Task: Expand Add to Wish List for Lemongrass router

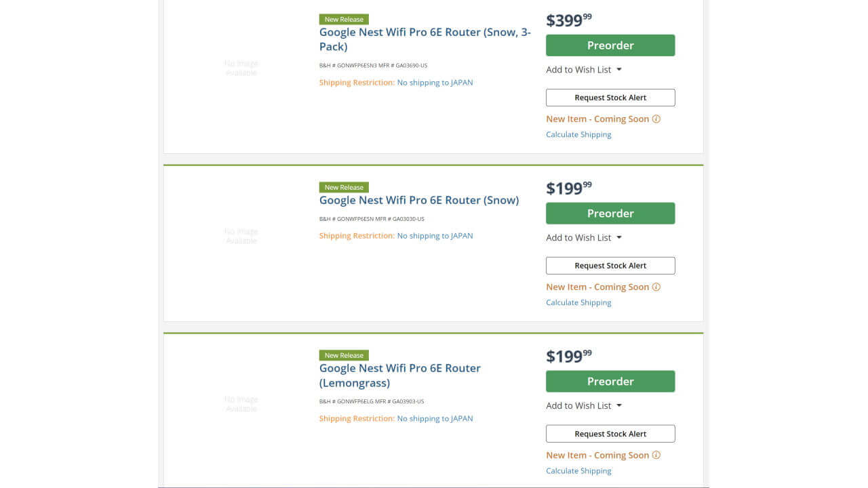Action: point(584,406)
